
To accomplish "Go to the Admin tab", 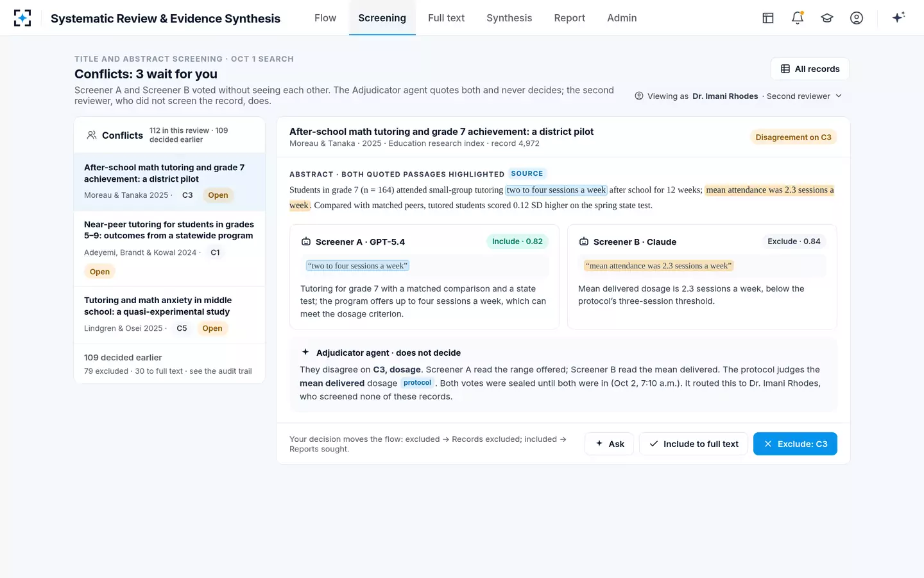I will coord(622,18).
